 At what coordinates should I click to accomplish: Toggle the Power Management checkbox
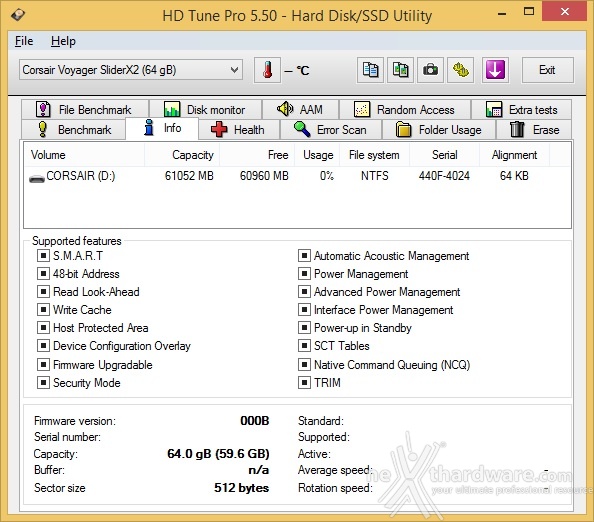pos(304,274)
